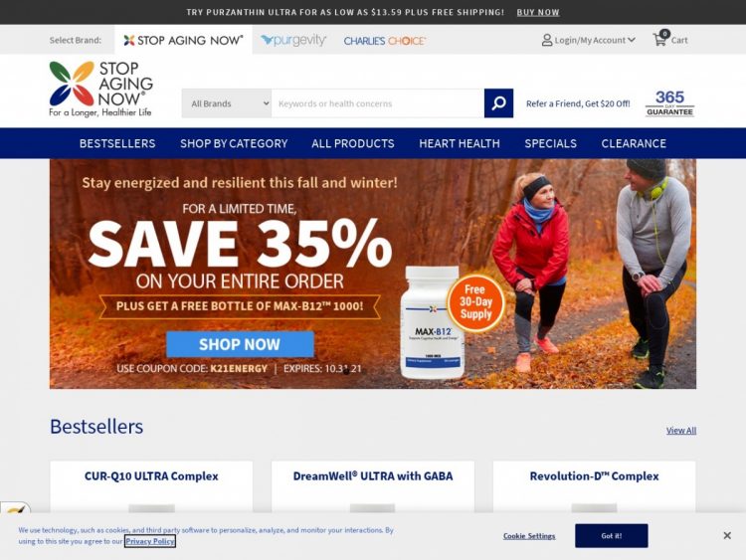Image resolution: width=746 pixels, height=560 pixels.
Task: Click the Shop Now banner button
Action: [240, 344]
